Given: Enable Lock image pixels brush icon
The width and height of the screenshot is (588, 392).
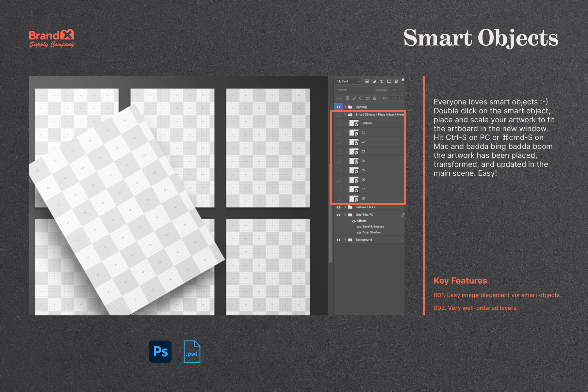Looking at the screenshot, I should [x=354, y=98].
